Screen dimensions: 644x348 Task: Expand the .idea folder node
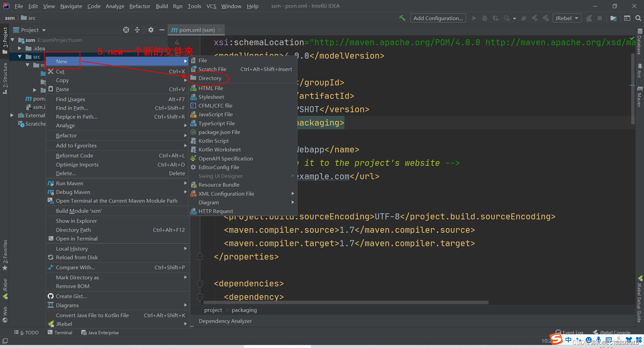(20, 48)
